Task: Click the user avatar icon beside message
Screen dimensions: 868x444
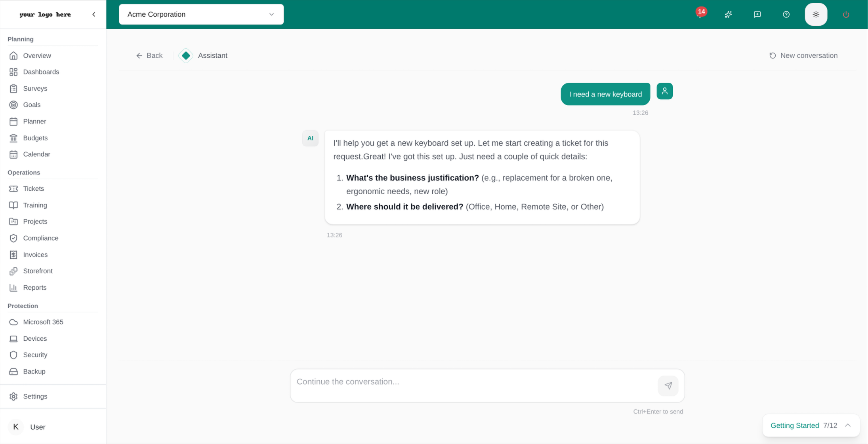Action: coord(664,91)
